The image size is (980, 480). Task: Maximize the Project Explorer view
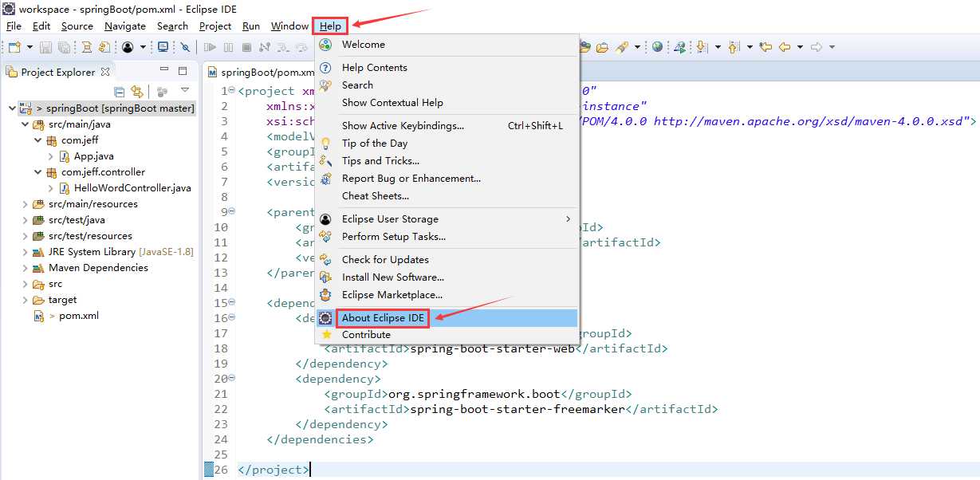(x=183, y=70)
